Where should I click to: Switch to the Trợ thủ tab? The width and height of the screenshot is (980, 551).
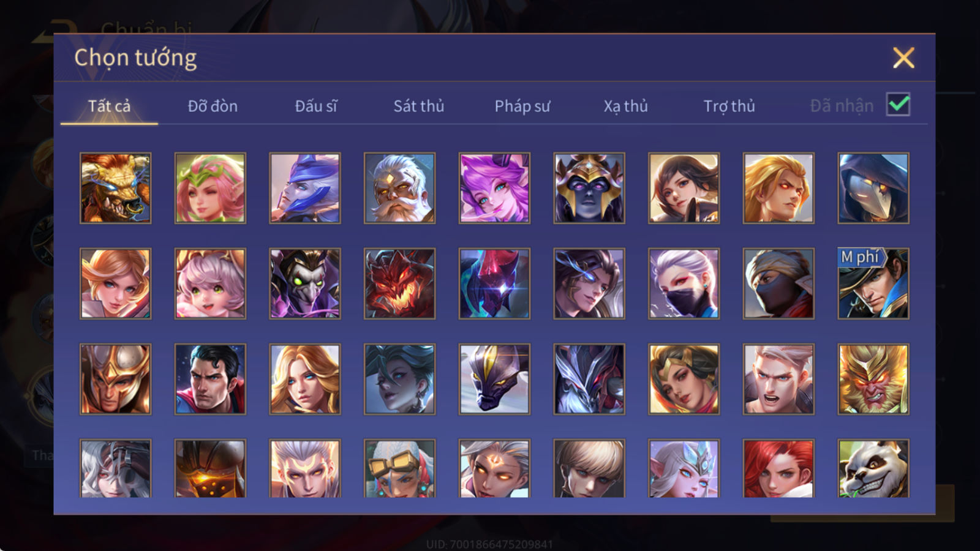(729, 106)
